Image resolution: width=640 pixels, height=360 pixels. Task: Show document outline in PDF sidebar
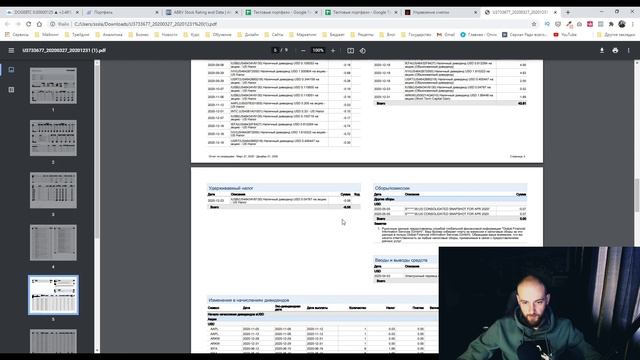tap(11, 89)
